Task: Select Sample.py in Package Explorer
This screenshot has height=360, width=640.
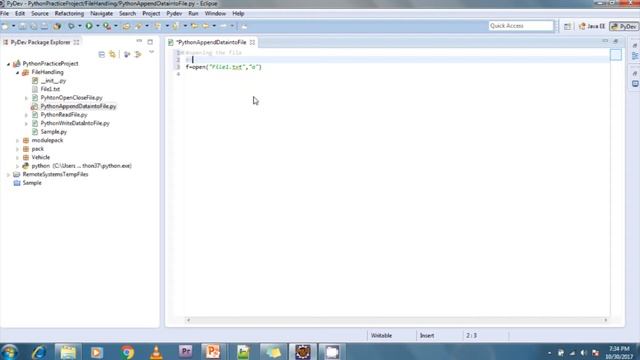Action: (x=53, y=132)
